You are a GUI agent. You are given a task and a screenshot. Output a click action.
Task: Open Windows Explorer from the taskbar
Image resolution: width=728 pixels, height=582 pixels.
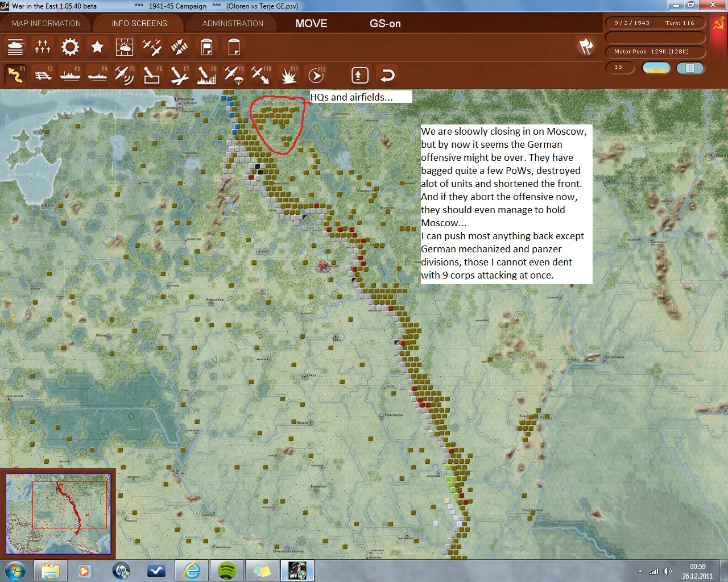(x=51, y=570)
